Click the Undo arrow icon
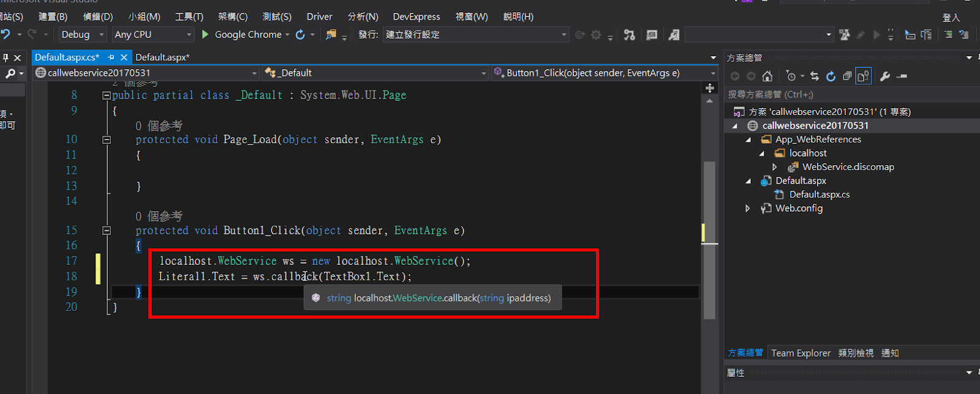 [x=6, y=34]
